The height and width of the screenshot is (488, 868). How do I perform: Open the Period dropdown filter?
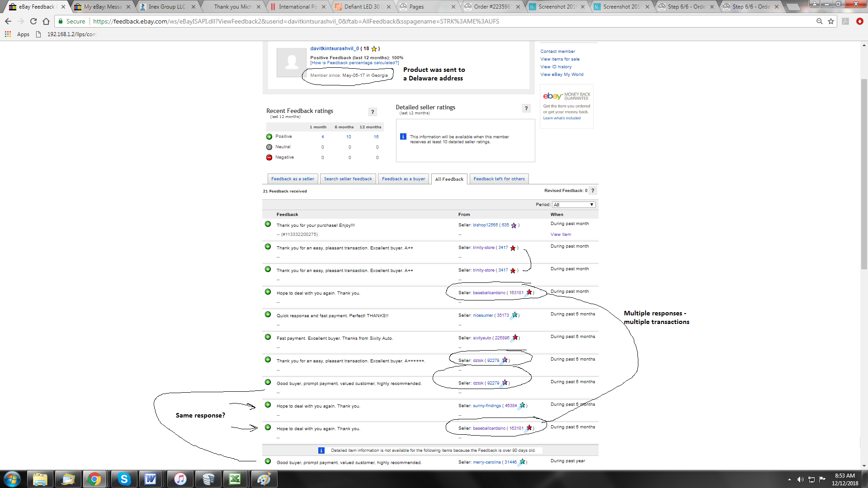point(573,205)
